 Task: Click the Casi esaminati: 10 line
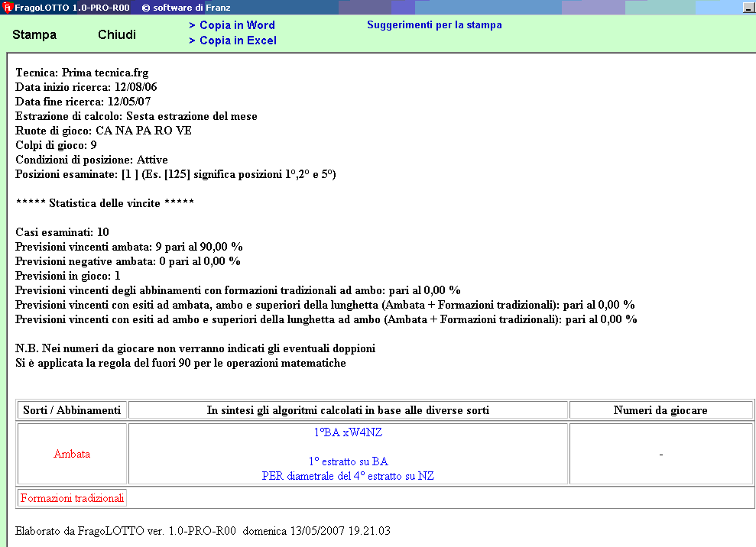pos(62,232)
